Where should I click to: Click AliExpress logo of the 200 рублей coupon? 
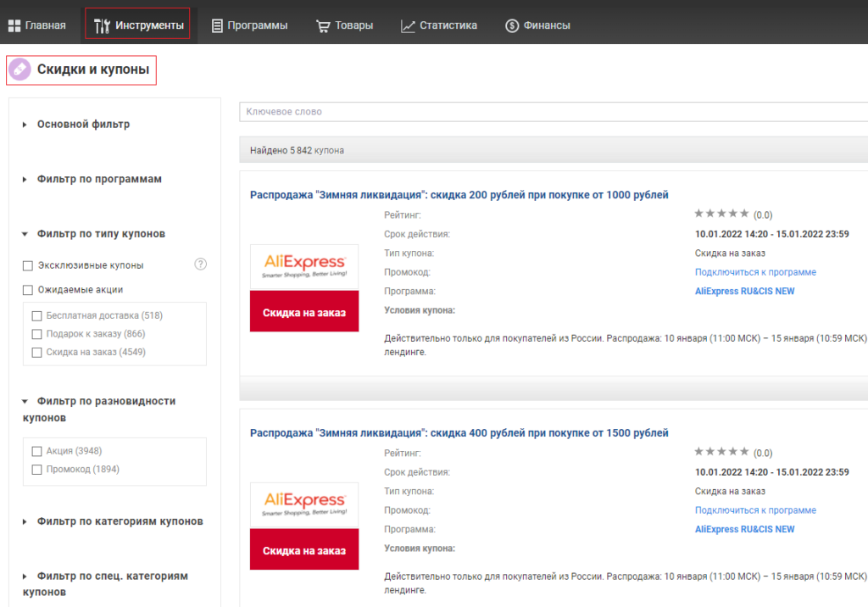[304, 266]
